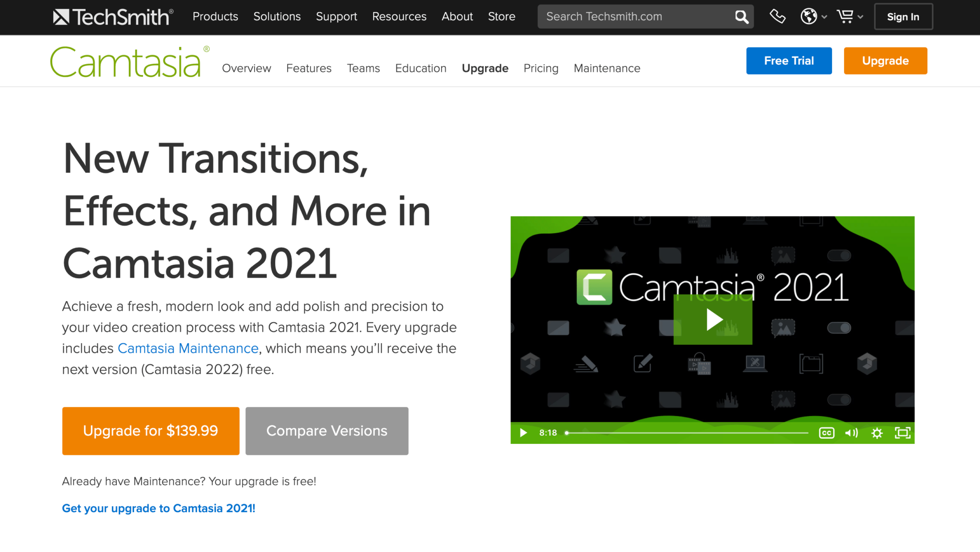Mute the video volume
The image size is (980, 552).
point(851,433)
